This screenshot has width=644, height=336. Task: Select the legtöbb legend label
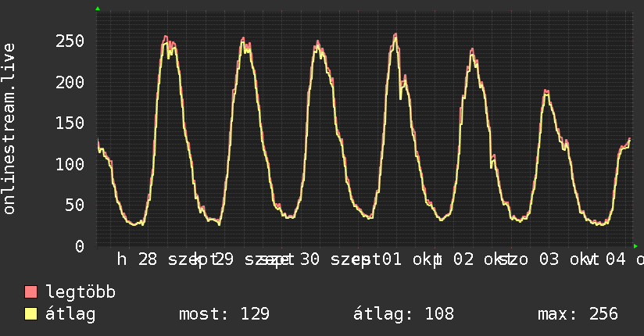[80, 292]
